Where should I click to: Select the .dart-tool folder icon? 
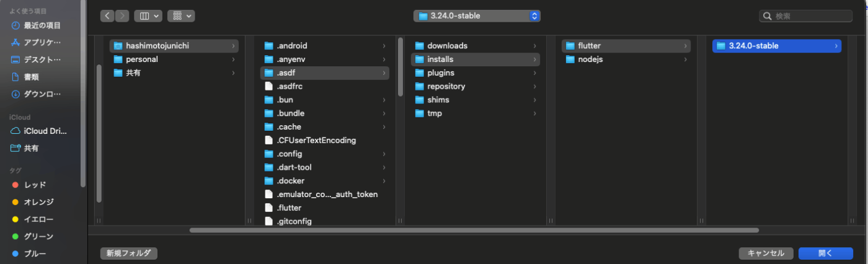click(268, 167)
